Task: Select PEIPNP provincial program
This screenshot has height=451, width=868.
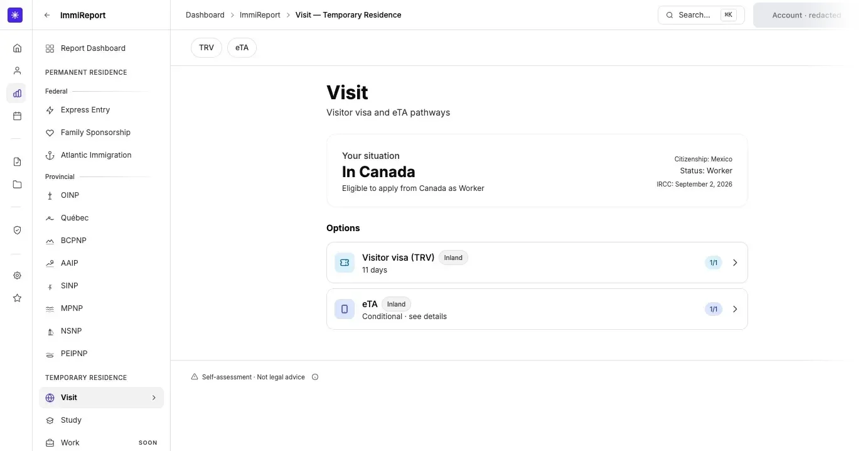Action: (x=101, y=354)
